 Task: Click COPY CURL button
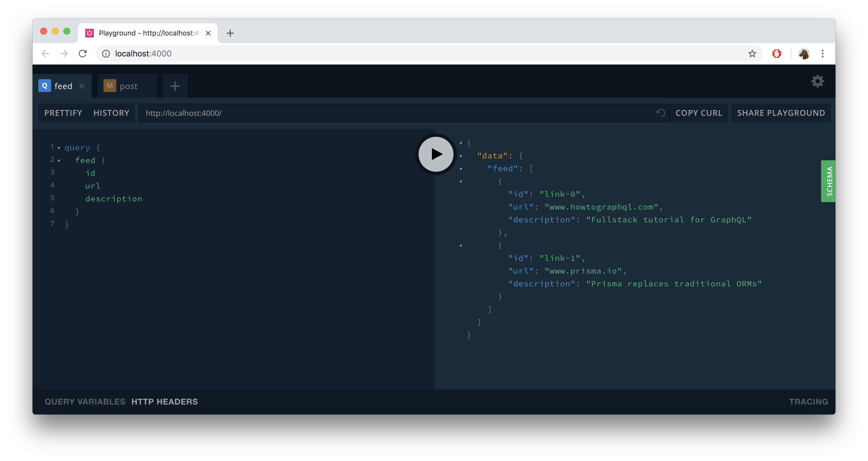tap(699, 113)
